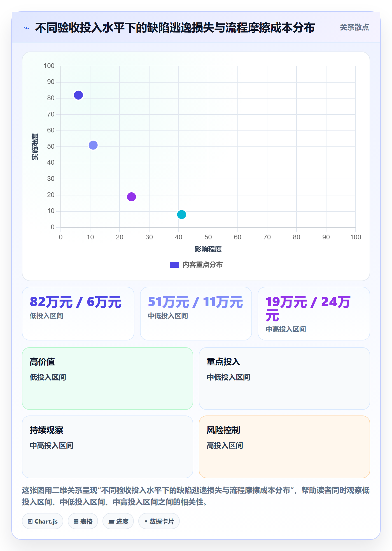Click the 数据卡片 tag chip
The height and width of the screenshot is (551, 392).
click(x=159, y=521)
